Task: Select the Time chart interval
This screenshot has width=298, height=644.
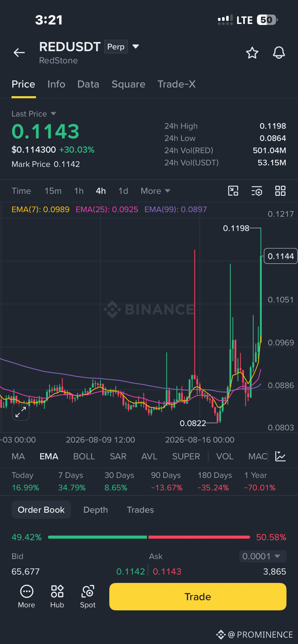Action: click(21, 191)
